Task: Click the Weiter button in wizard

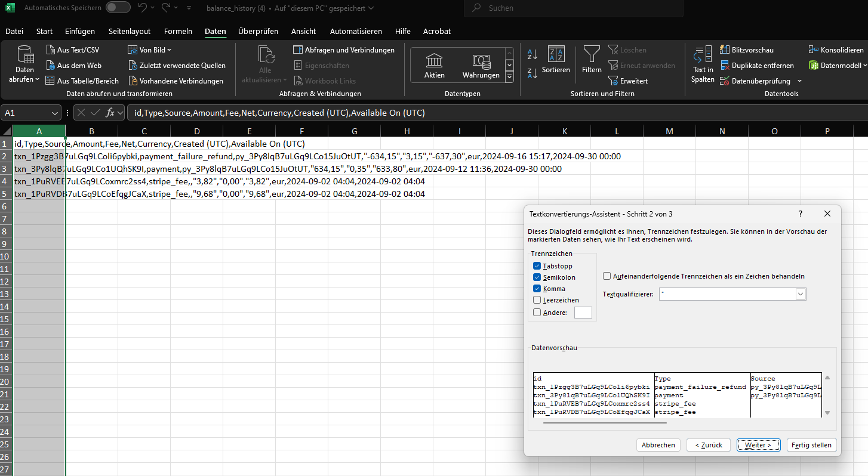Action: point(758,445)
